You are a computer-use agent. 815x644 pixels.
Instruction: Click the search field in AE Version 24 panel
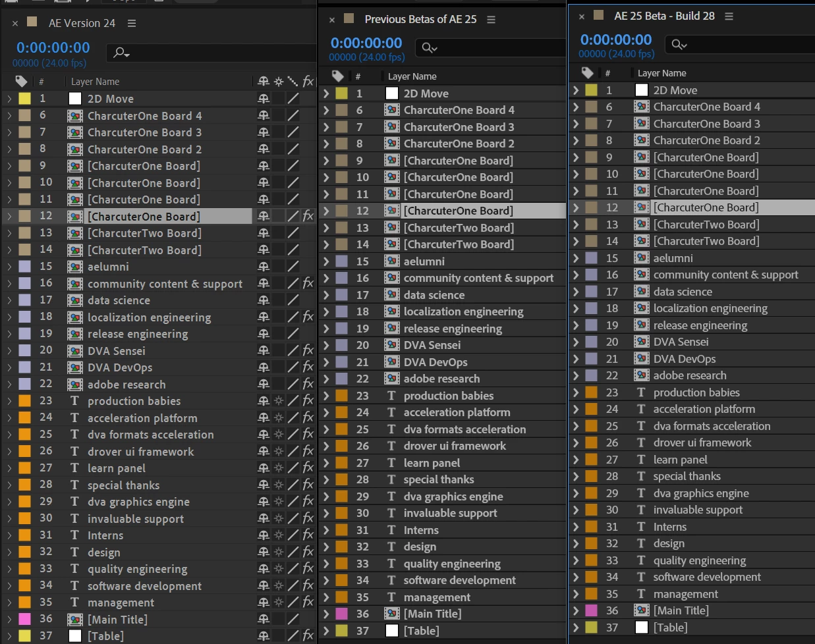(211, 52)
